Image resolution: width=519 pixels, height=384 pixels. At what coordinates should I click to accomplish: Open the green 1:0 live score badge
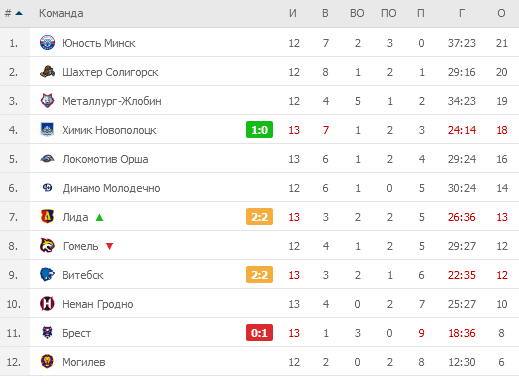tap(259, 130)
